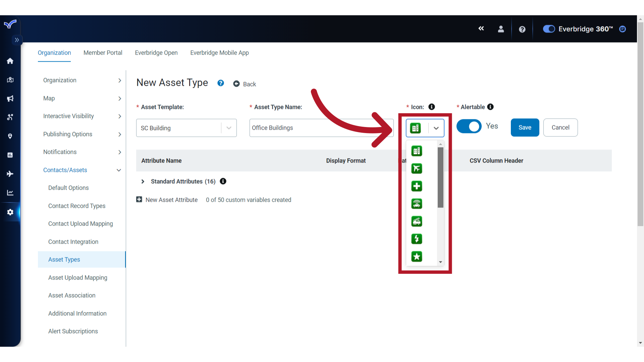Image resolution: width=644 pixels, height=362 pixels.
Task: Go Back from New Asset Type
Action: [x=245, y=84]
